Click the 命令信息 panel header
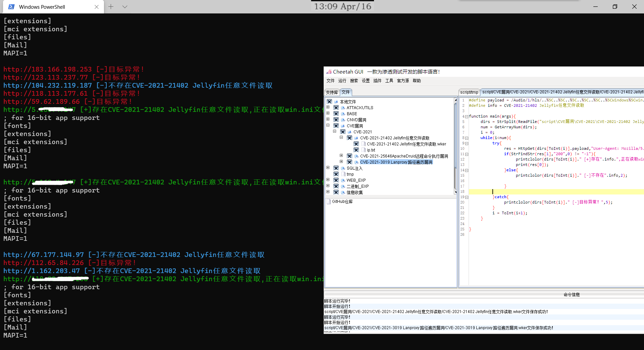The image size is (644, 350). click(x=572, y=295)
